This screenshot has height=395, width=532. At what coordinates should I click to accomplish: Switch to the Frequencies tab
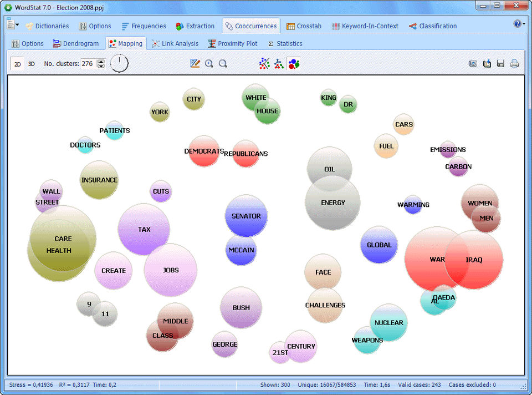point(144,26)
